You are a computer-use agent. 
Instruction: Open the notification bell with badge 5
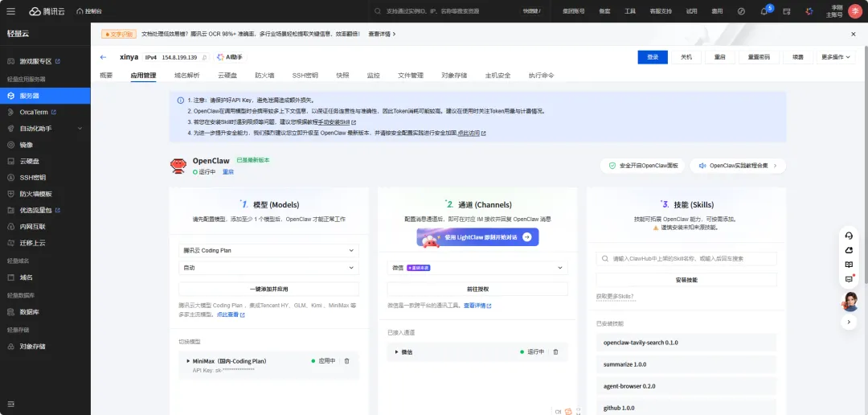tap(764, 11)
